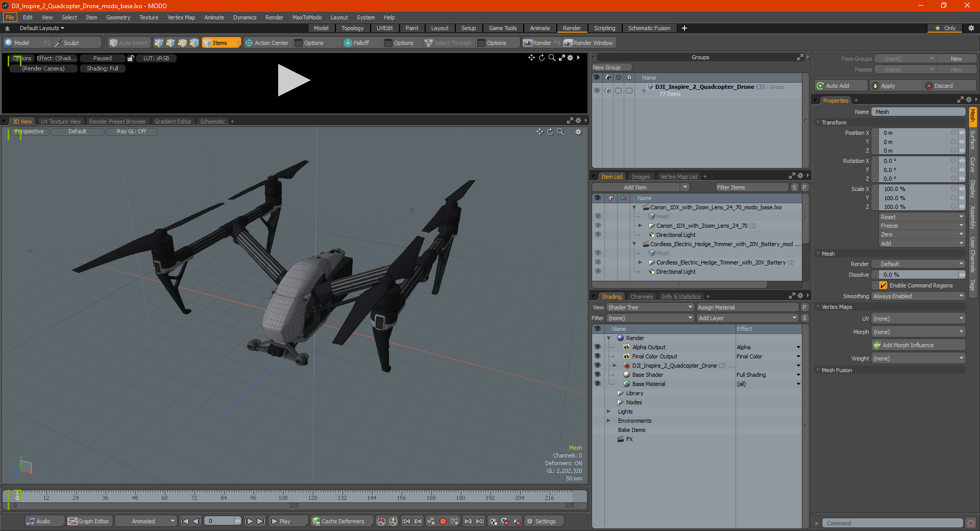Screen dimensions: 980x531
Task: Open the 3D viewport gear settings
Action: point(578,132)
